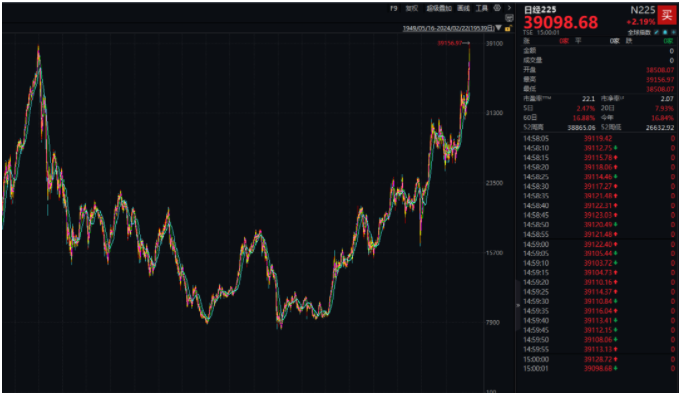Screen dimensions: 681x395
Task: Click the red 买 buy button
Action: pos(667,15)
